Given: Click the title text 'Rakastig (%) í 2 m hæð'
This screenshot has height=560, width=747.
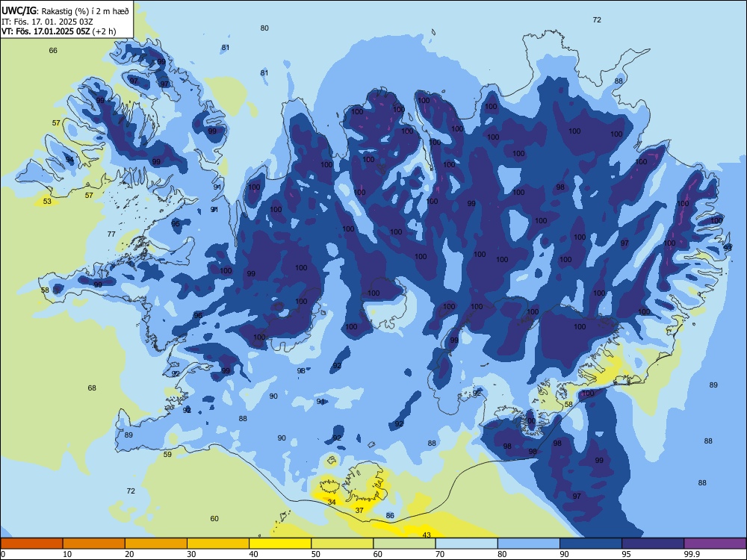Looking at the screenshot, I should coord(85,11).
